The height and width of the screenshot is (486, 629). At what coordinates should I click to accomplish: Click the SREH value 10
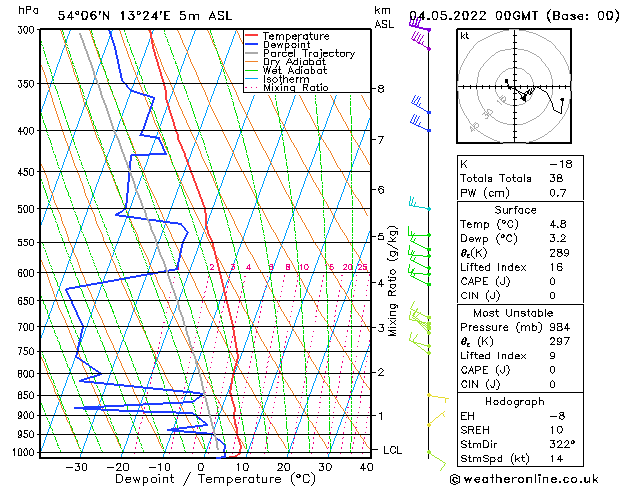pyautogui.click(x=556, y=430)
